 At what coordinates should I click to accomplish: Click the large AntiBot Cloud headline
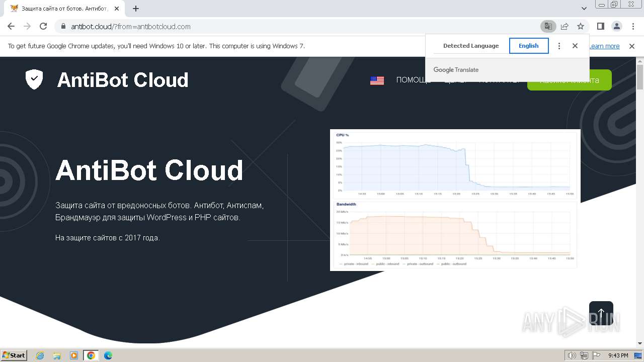[149, 170]
